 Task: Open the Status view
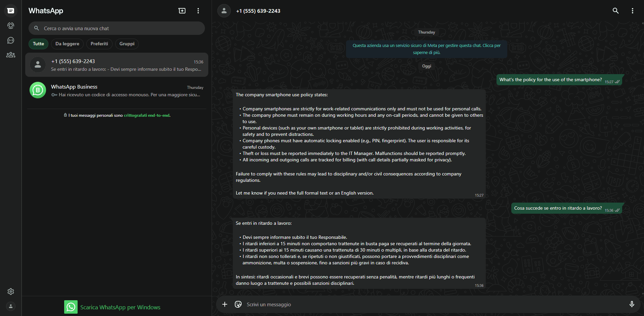click(x=10, y=25)
